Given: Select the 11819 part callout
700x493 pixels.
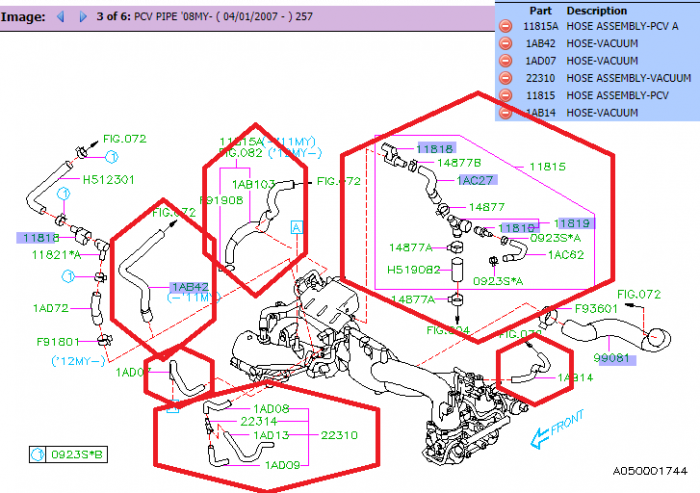Looking at the screenshot, I should coord(574,222).
